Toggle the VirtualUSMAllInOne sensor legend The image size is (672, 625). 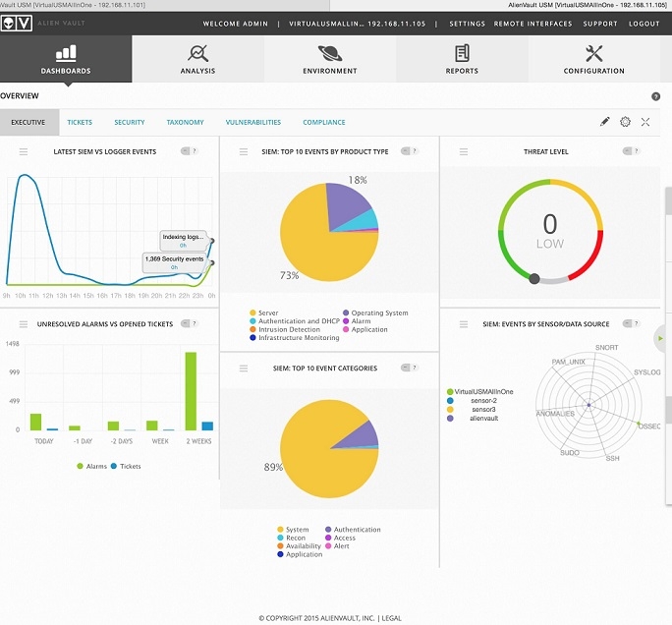pyautogui.click(x=480, y=391)
